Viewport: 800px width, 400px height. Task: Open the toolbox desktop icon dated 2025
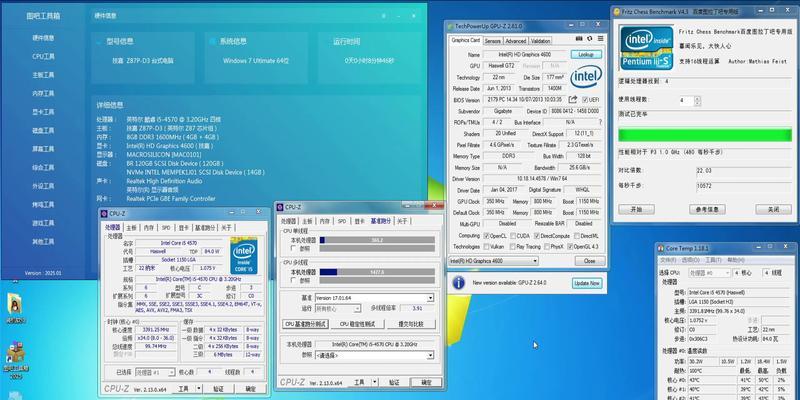(15, 354)
